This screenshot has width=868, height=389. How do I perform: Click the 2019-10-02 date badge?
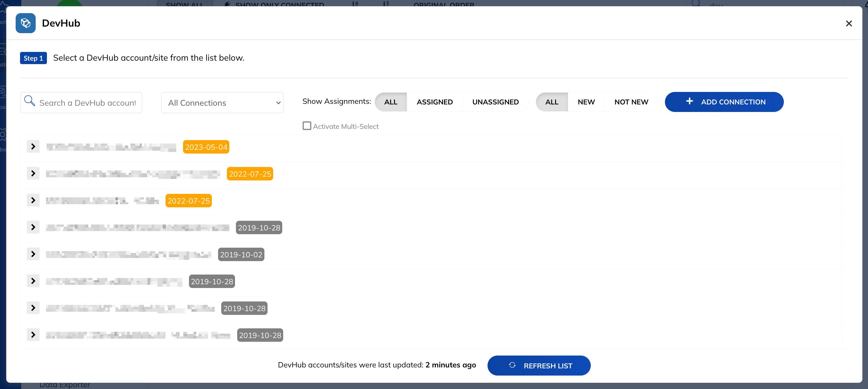click(x=241, y=254)
